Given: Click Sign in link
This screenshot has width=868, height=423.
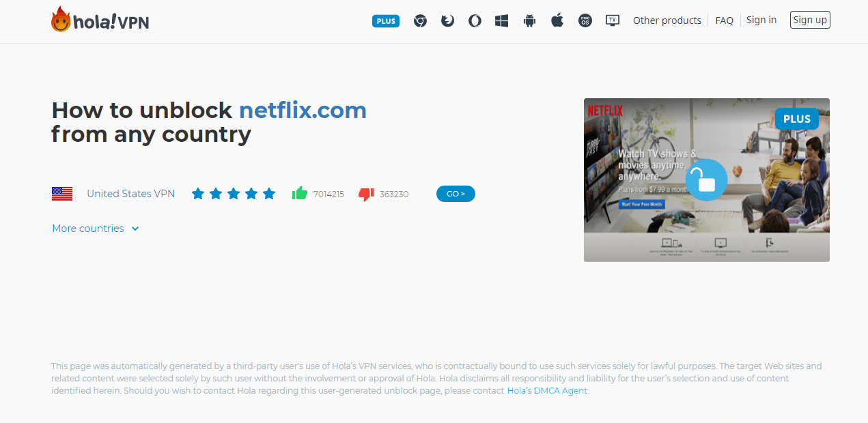Looking at the screenshot, I should pos(761,20).
